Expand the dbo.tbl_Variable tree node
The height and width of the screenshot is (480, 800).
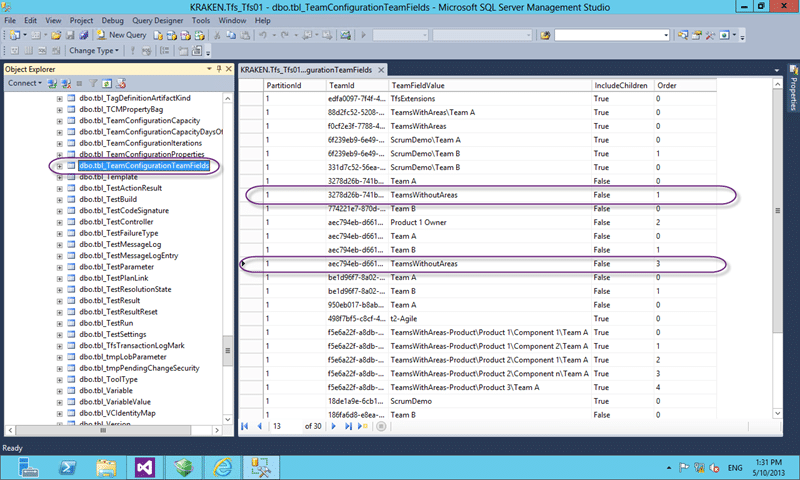[60, 391]
